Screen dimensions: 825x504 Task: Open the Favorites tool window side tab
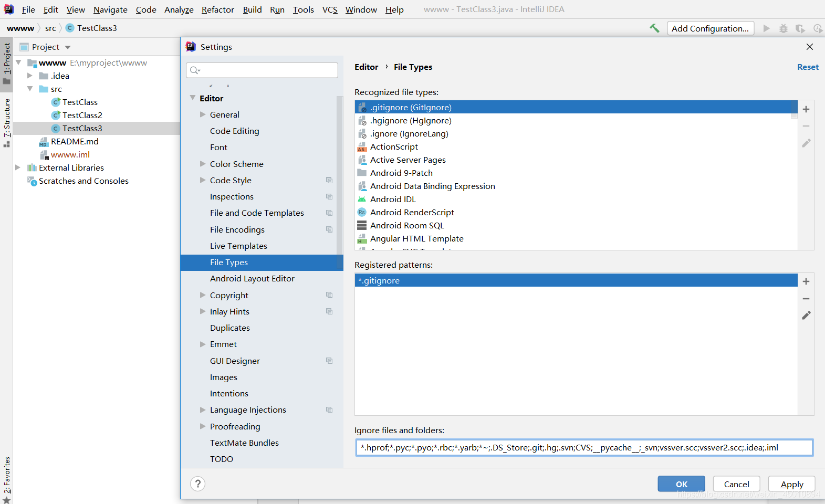6,480
